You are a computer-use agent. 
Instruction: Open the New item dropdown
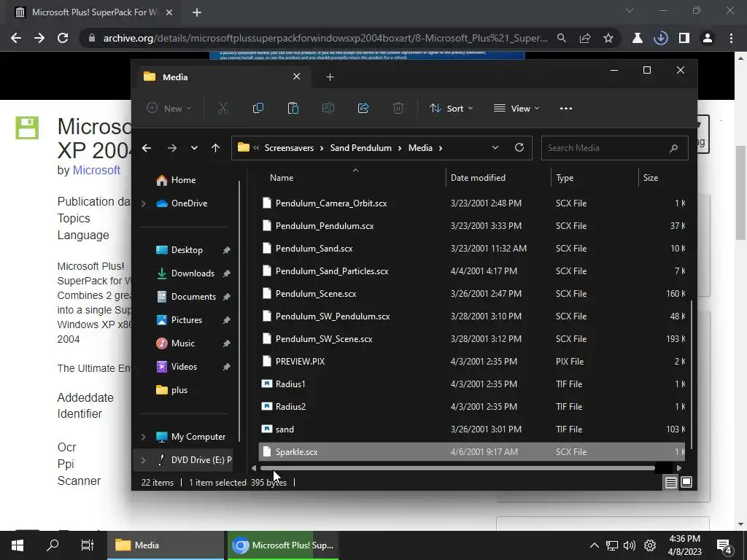tap(169, 108)
